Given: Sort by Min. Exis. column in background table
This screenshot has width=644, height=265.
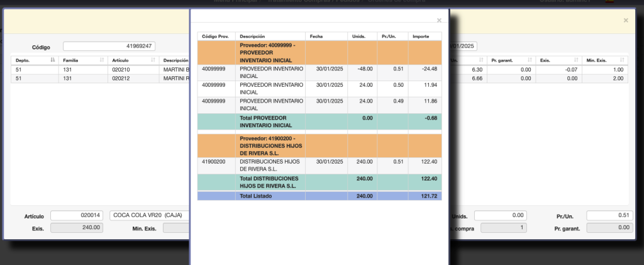Looking at the screenshot, I should [621, 60].
